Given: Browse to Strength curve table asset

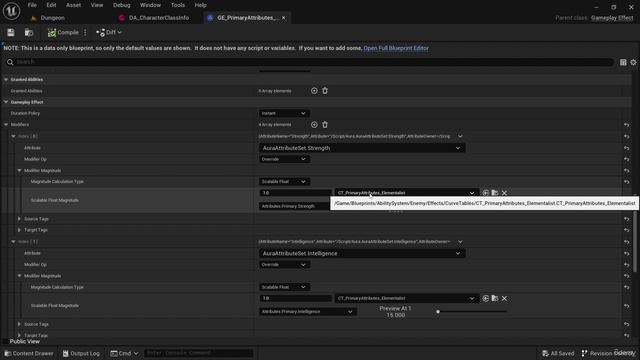Looking at the screenshot, I should click(495, 193).
